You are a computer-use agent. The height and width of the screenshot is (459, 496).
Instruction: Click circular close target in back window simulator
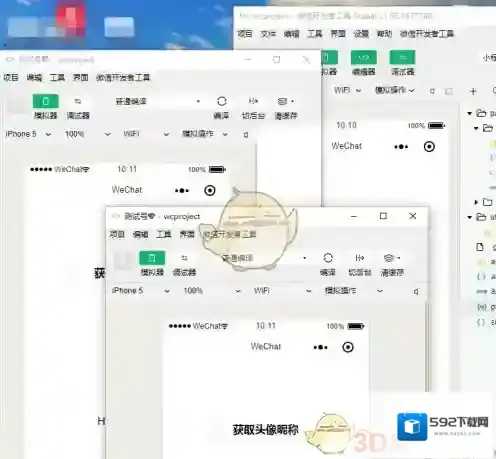[429, 147]
